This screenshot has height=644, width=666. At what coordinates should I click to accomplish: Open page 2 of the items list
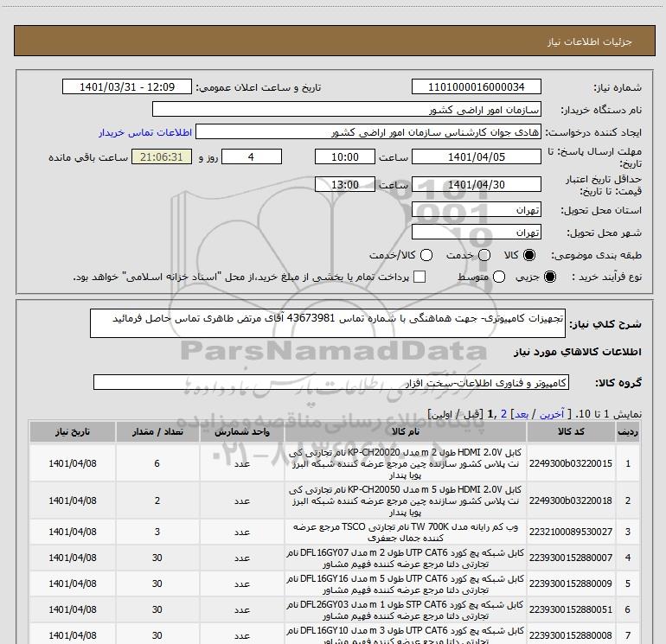click(x=503, y=414)
